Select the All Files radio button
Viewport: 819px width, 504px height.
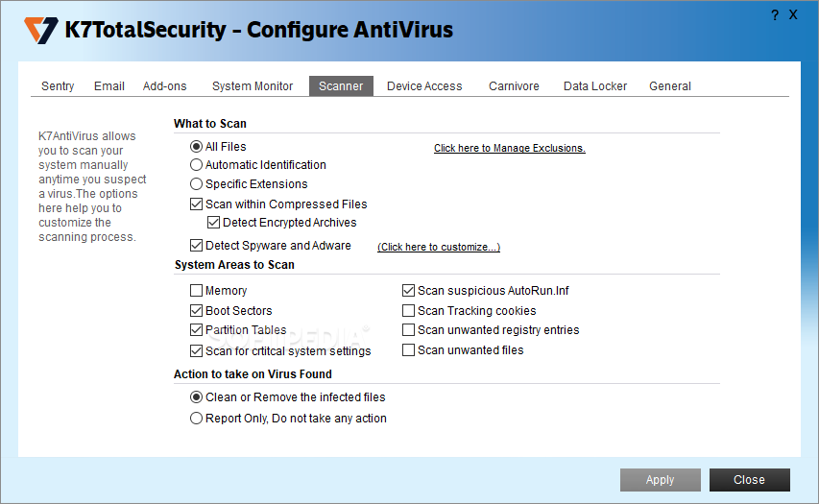pos(196,147)
